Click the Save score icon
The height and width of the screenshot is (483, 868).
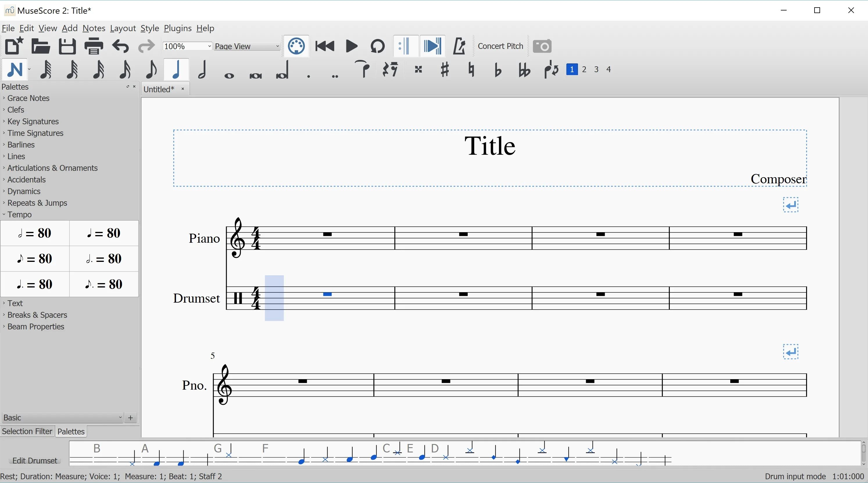pyautogui.click(x=67, y=46)
